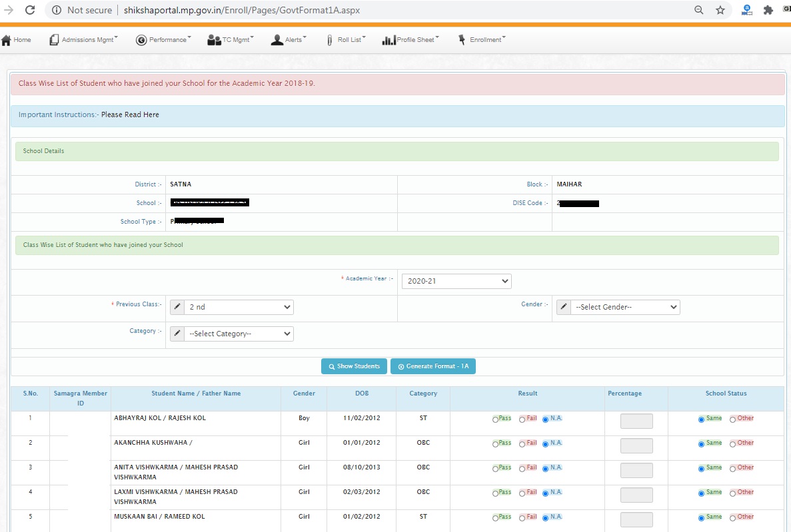Viewport: 791px width, 532px height.
Task: Click the Roll List paperclip icon
Action: pos(329,40)
